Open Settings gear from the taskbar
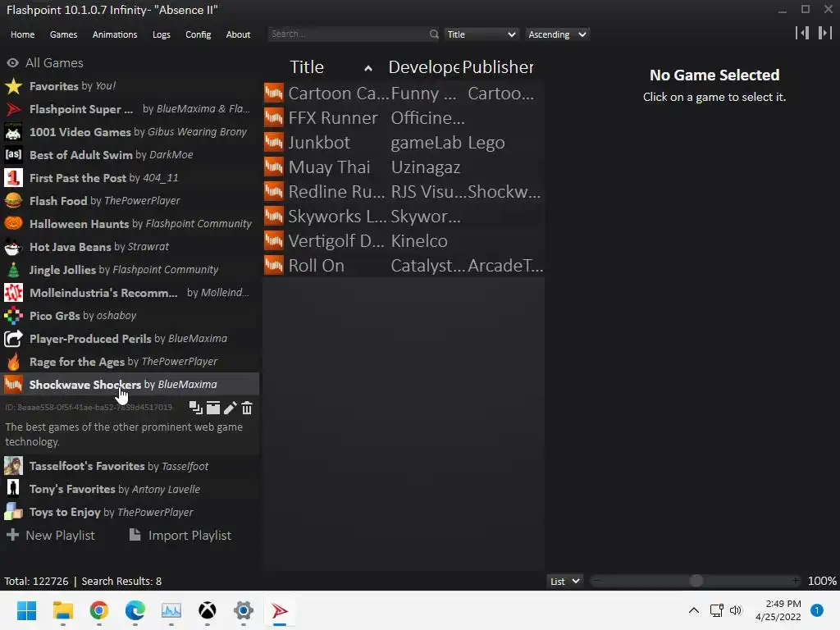The height and width of the screenshot is (630, 840). click(243, 610)
